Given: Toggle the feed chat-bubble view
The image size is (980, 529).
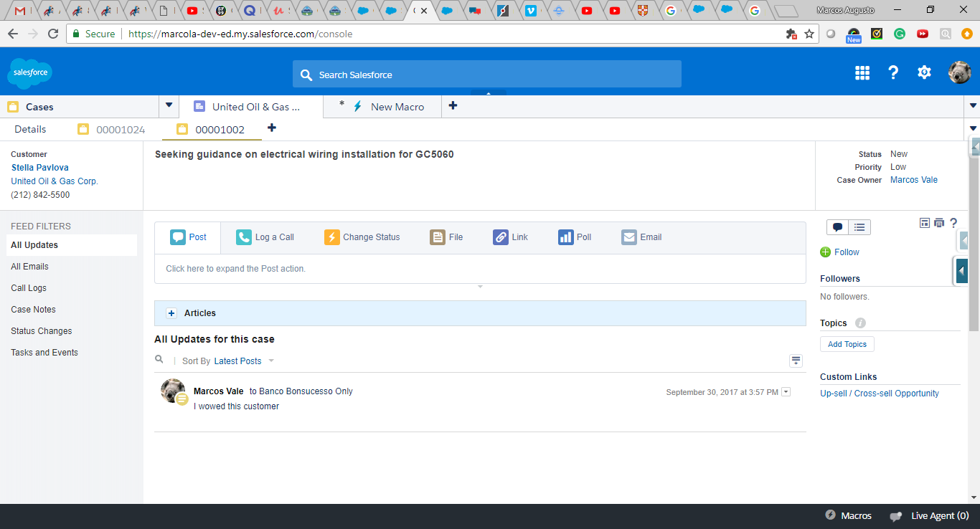Looking at the screenshot, I should [837, 227].
